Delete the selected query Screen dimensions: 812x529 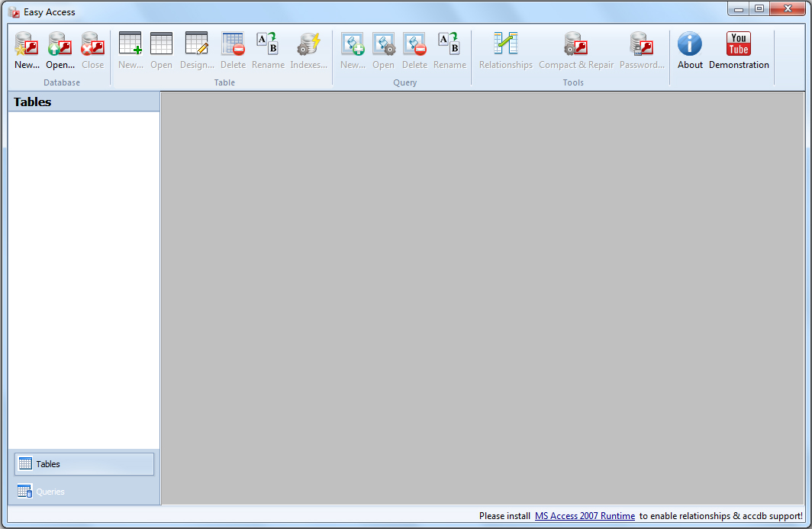pos(415,51)
